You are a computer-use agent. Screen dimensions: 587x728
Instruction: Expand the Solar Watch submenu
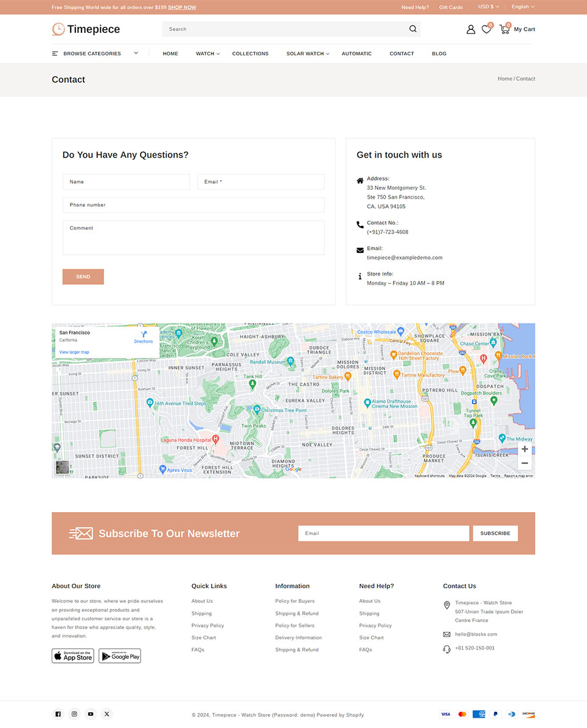pyautogui.click(x=307, y=54)
